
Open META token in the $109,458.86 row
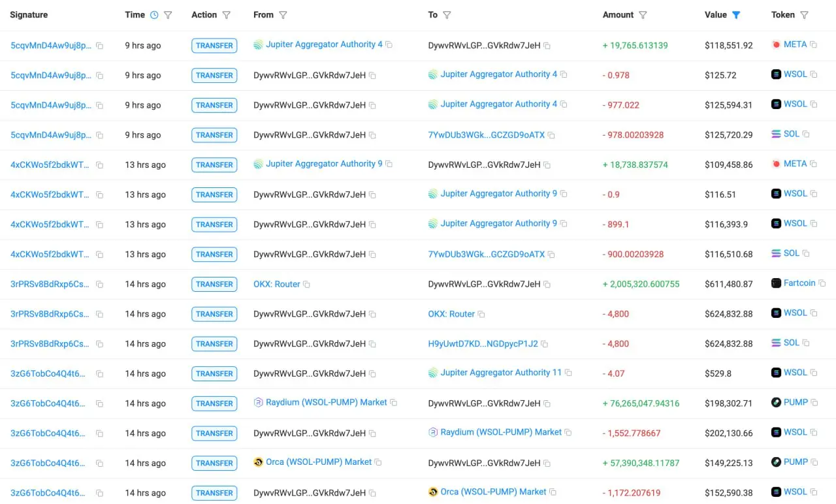pyautogui.click(x=796, y=164)
